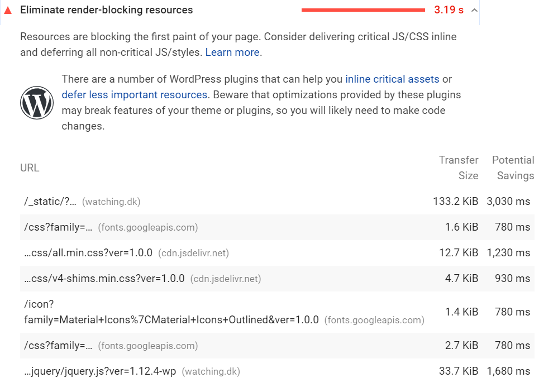Select the 2.7 KiB /css?family= URL
The width and height of the screenshot is (558, 392).
pos(58,346)
